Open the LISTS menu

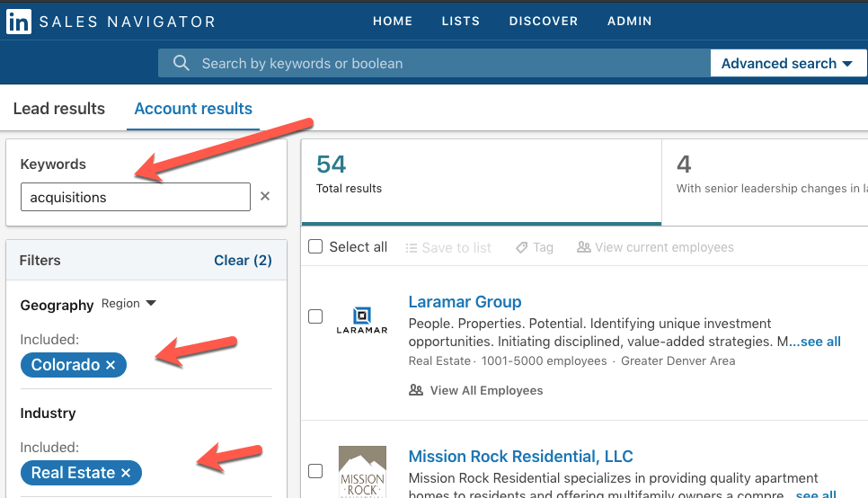(461, 21)
